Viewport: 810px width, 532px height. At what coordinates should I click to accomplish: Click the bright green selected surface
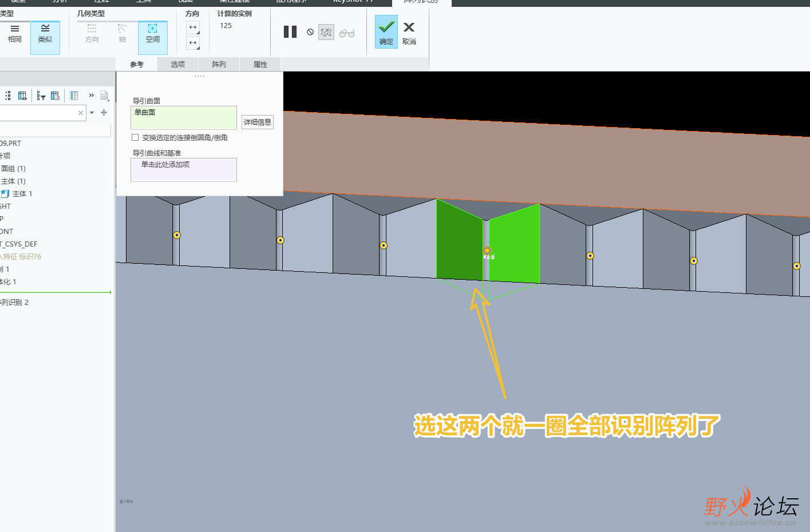point(514,245)
